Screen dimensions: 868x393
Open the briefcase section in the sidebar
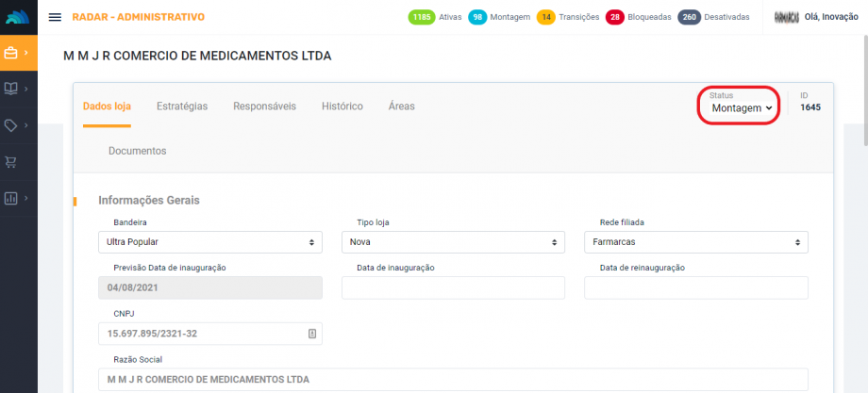point(13,53)
